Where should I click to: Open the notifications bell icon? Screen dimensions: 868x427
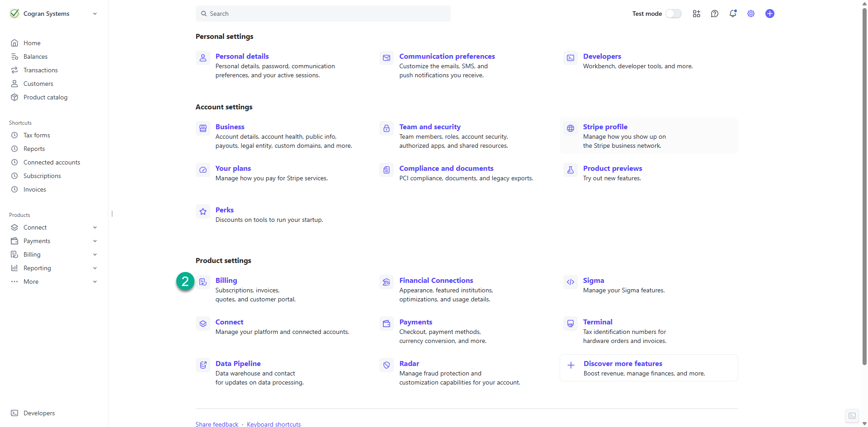(732, 14)
